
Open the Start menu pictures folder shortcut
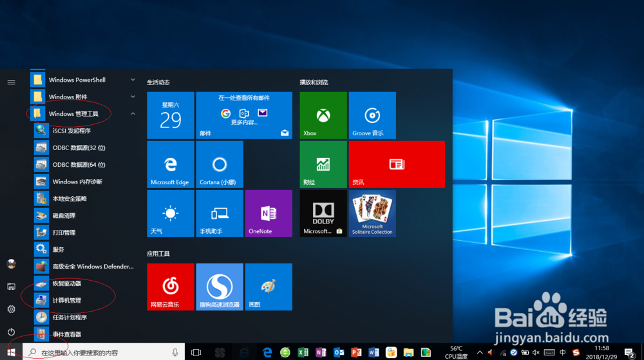pos(11,287)
